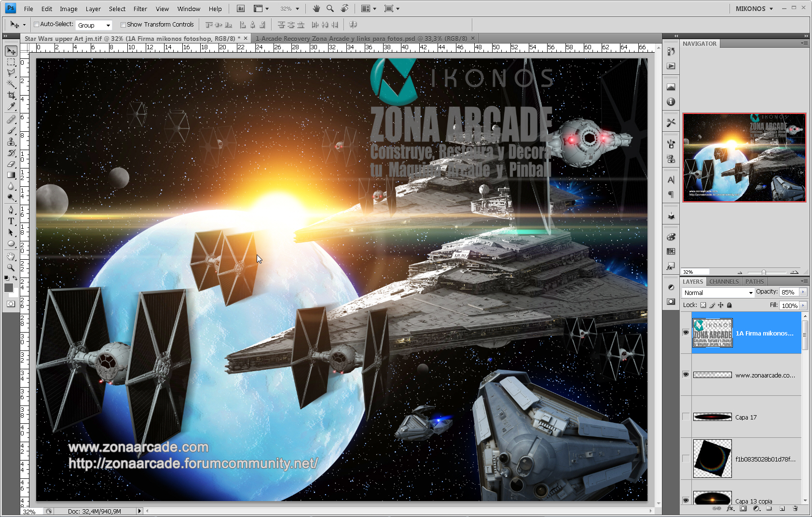Click the Navigator panel thumbnail preview
This screenshot has width=812, height=517.
click(x=744, y=157)
